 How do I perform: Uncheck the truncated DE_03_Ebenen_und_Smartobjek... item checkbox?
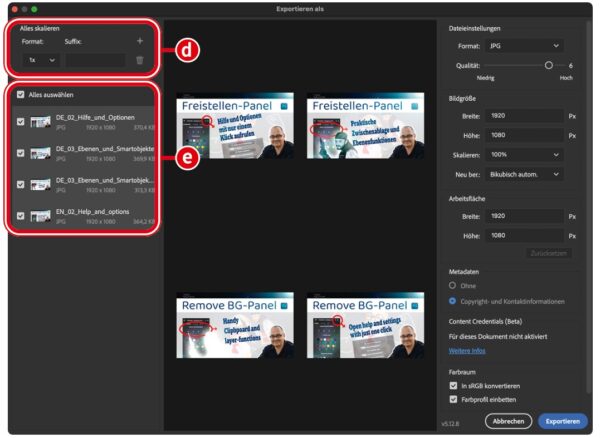tap(21, 184)
